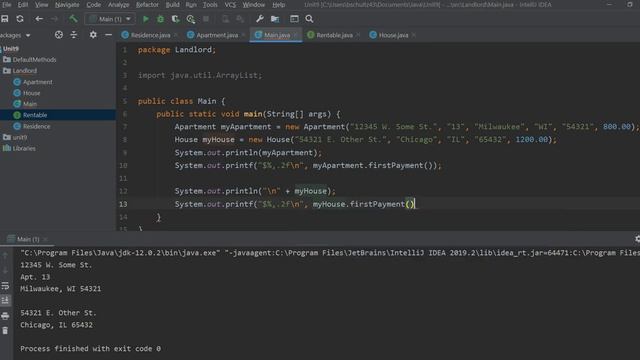Open Settings via the wrench icon
The height and width of the screenshot is (360, 640).
point(260,19)
